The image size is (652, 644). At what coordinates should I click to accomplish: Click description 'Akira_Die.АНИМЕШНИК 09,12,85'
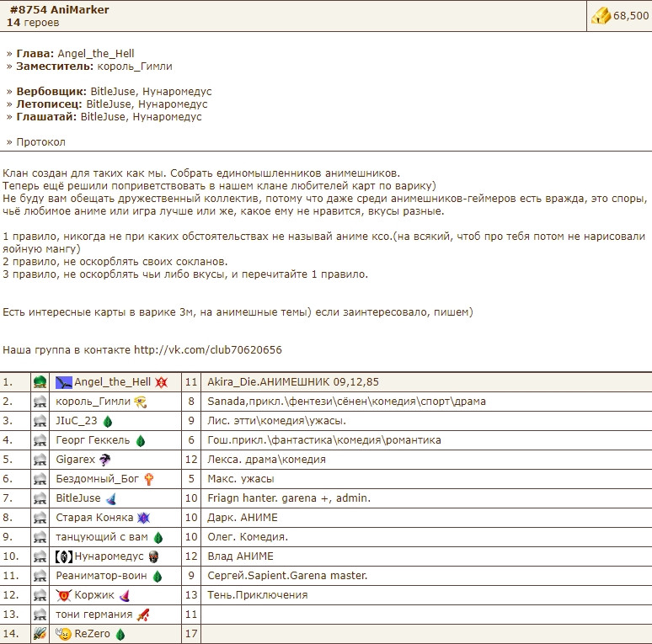pyautogui.click(x=293, y=382)
